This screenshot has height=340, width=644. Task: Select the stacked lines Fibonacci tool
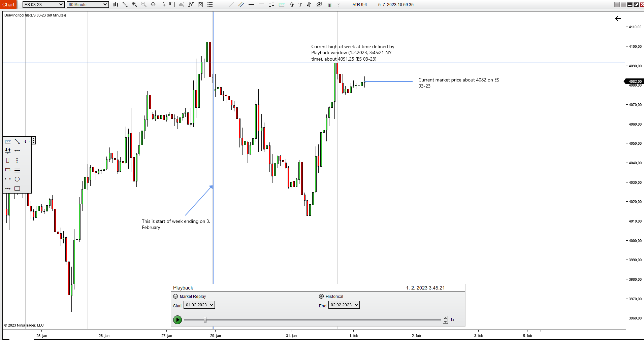(17, 170)
